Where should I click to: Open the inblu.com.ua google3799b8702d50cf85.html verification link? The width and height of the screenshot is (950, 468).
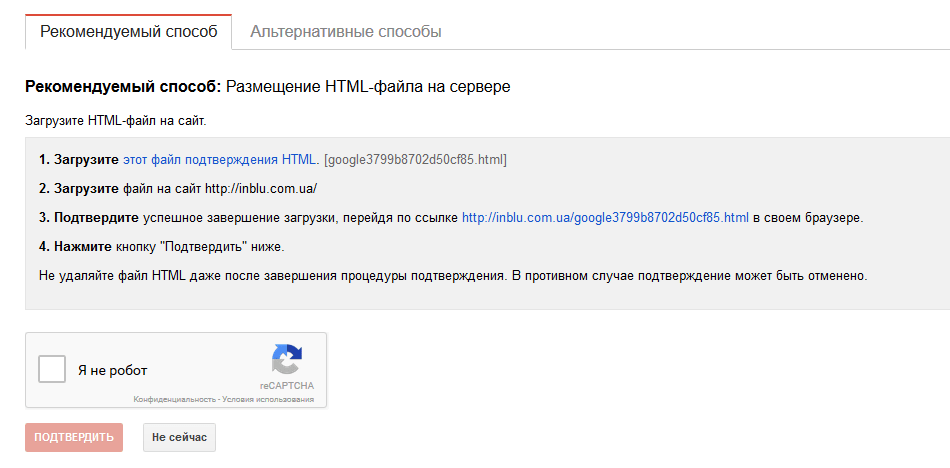(x=605, y=217)
